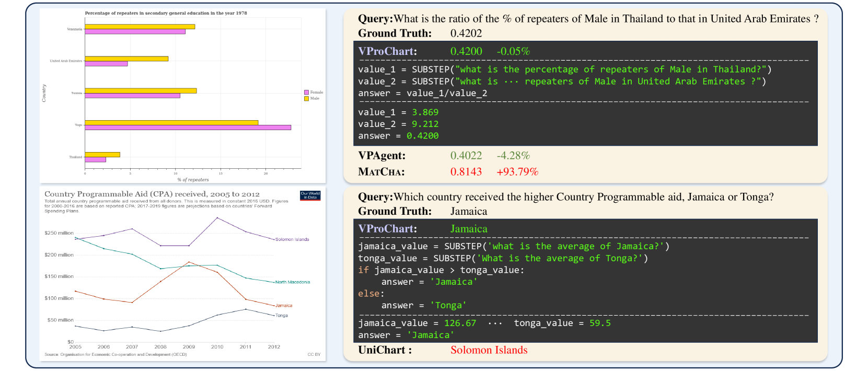Click the 2012 x-axis year label
868x371 pixels.
[274, 347]
